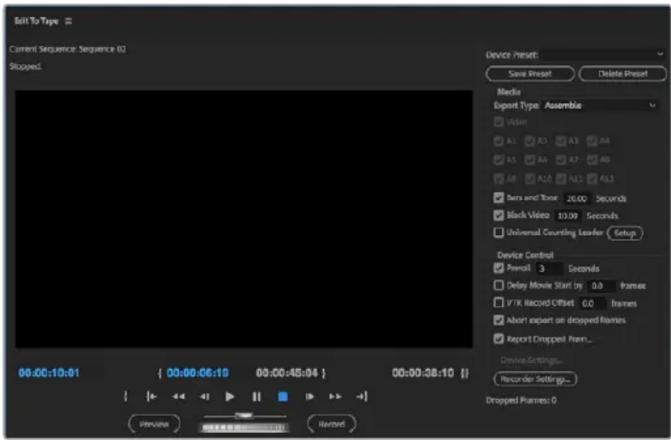Click the Preview button
Image resolution: width=671 pixels, height=440 pixels.
pos(154,424)
